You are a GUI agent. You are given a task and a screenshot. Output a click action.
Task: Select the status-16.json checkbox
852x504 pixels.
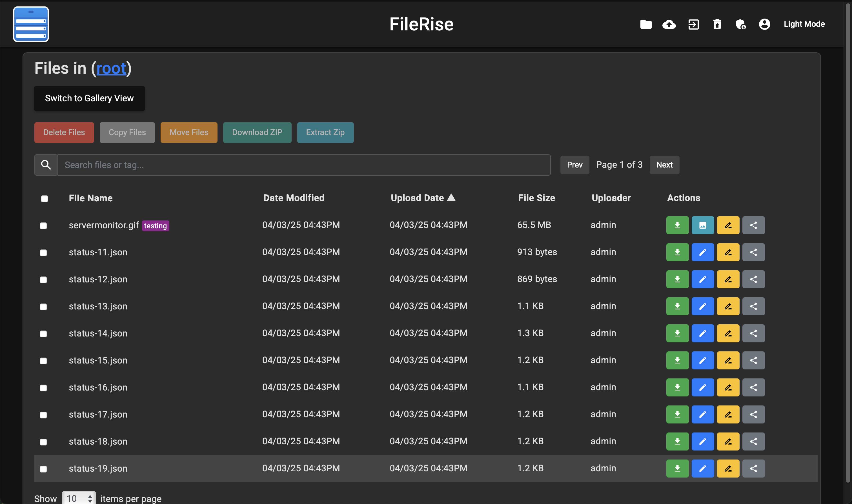(43, 388)
